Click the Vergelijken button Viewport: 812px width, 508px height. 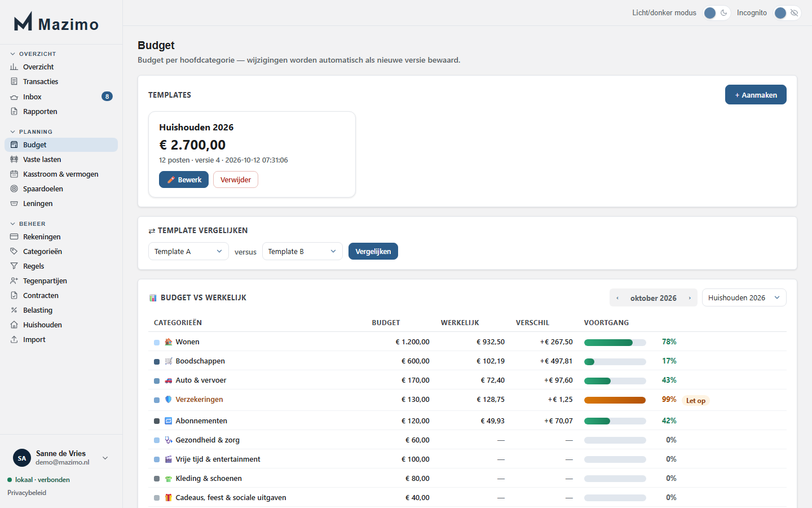click(373, 251)
